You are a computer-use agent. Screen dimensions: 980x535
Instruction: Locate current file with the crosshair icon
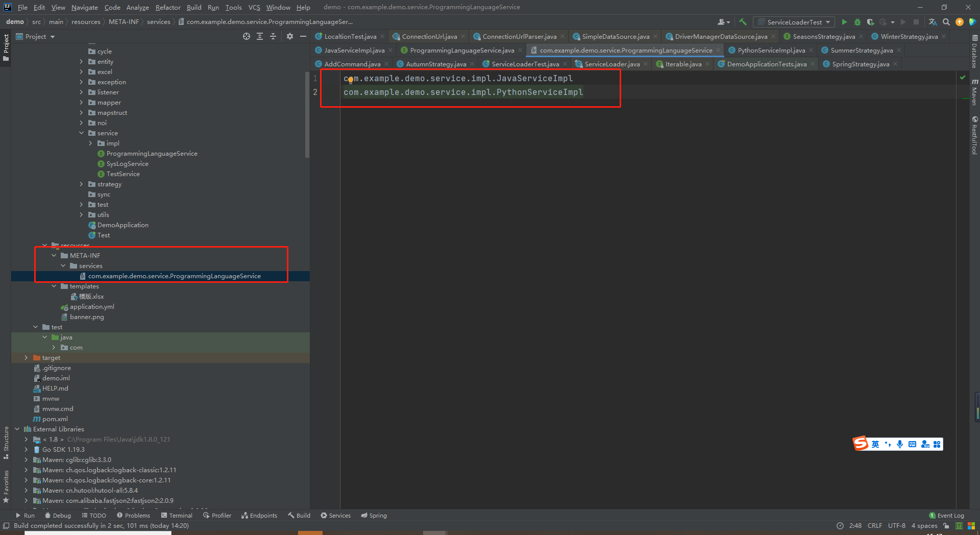pyautogui.click(x=247, y=36)
